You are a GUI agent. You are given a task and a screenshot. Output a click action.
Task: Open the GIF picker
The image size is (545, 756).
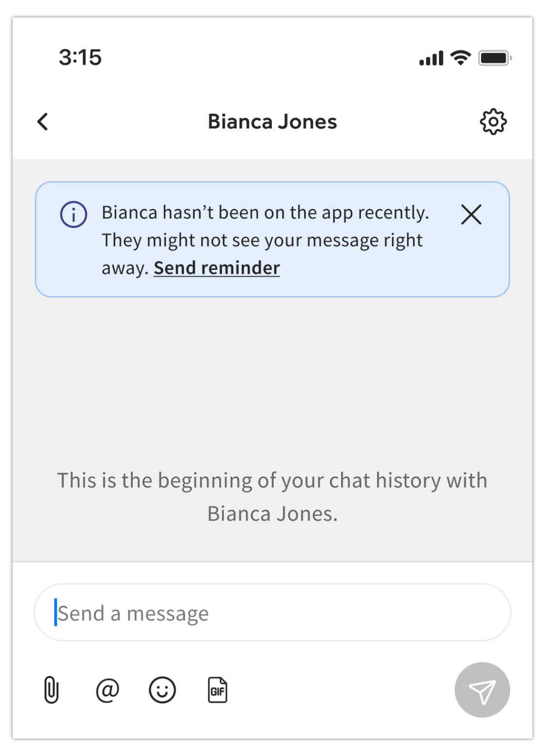[218, 690]
